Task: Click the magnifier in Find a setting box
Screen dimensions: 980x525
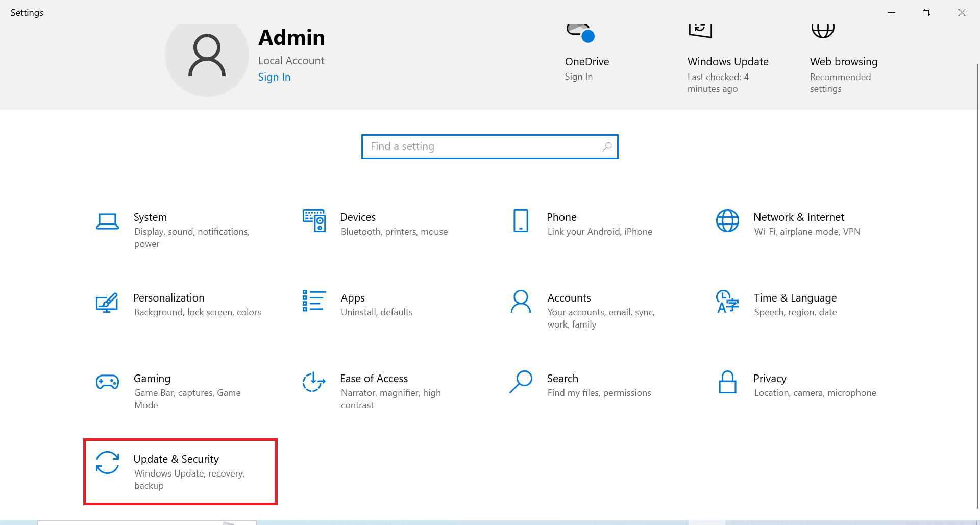Action: (607, 147)
